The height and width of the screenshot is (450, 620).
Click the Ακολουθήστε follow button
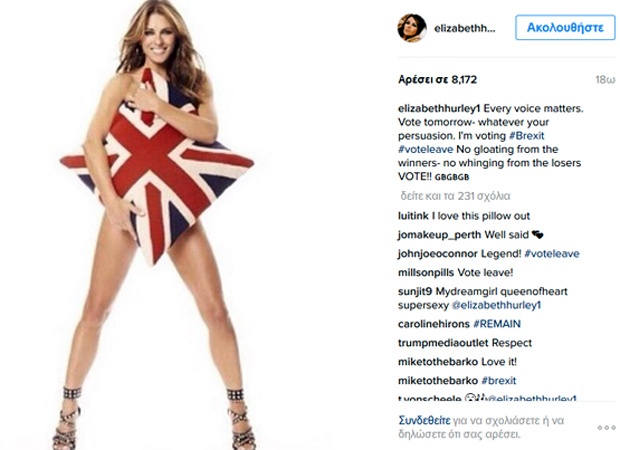click(565, 27)
